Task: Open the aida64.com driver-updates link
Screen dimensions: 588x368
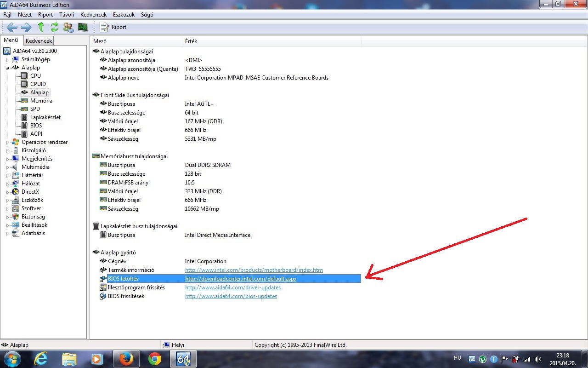Action: coord(233,287)
